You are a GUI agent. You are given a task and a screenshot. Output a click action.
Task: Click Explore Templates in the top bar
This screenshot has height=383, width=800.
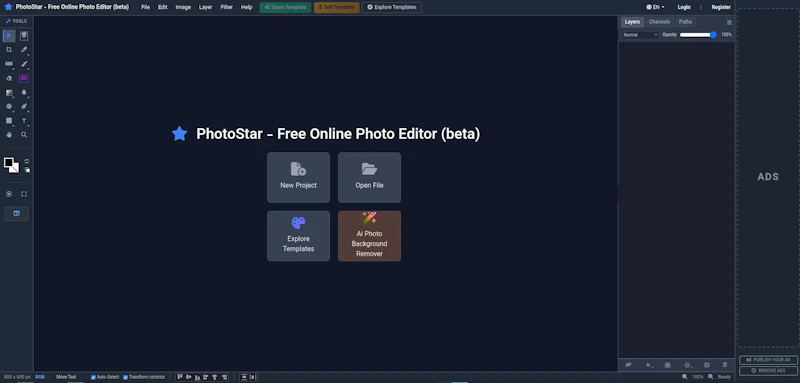tap(392, 7)
